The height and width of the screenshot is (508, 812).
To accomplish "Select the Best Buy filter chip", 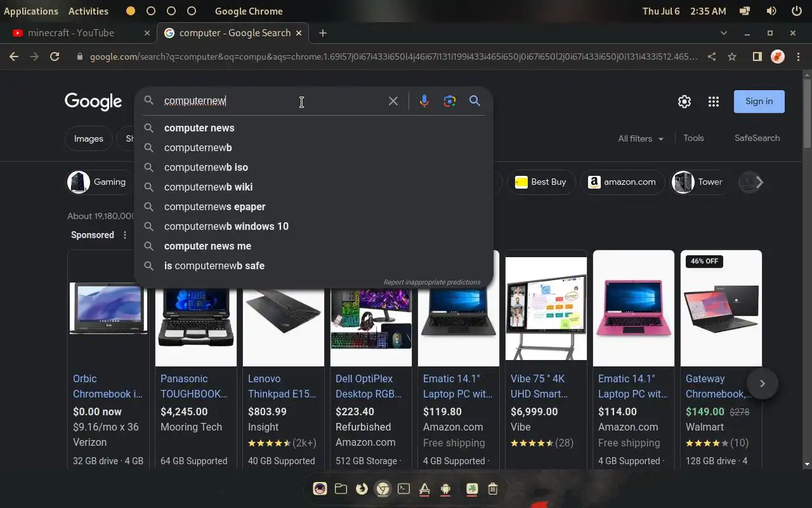I will pyautogui.click(x=541, y=182).
